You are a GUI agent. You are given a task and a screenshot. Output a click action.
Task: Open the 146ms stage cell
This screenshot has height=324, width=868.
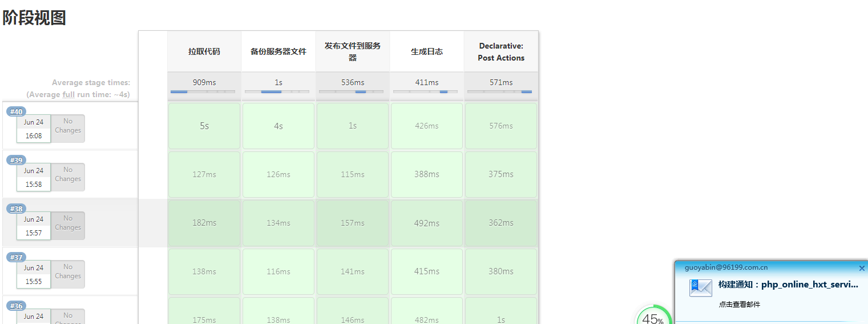353,311
